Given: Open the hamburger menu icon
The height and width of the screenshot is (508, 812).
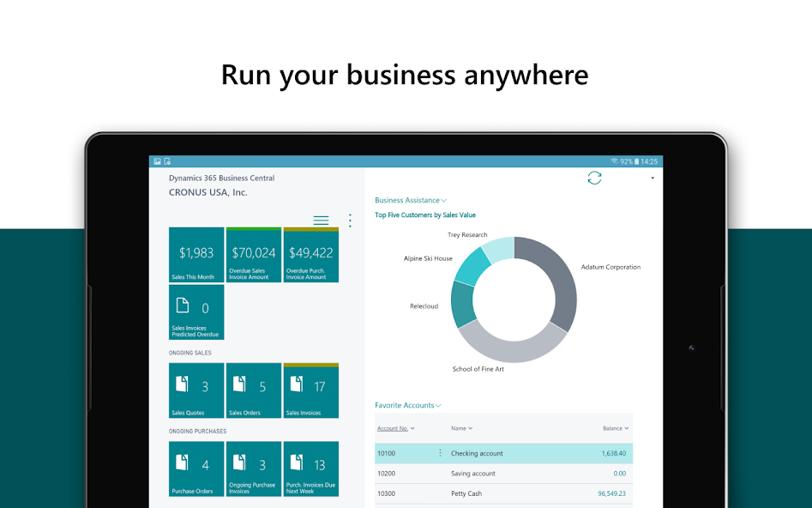Looking at the screenshot, I should pos(321,221).
